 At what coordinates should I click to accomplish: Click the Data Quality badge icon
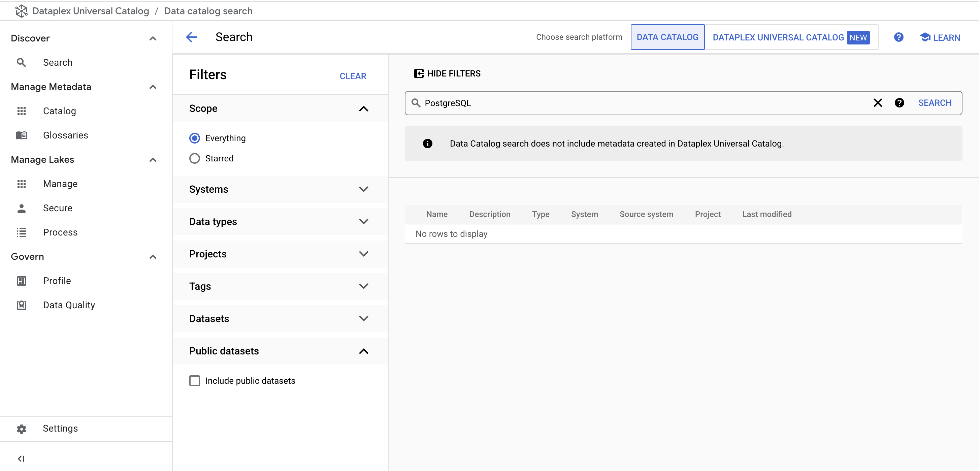[x=22, y=305]
